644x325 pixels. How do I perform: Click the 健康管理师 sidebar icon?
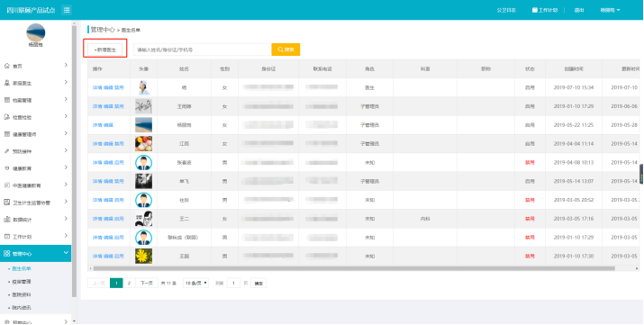coord(6,134)
